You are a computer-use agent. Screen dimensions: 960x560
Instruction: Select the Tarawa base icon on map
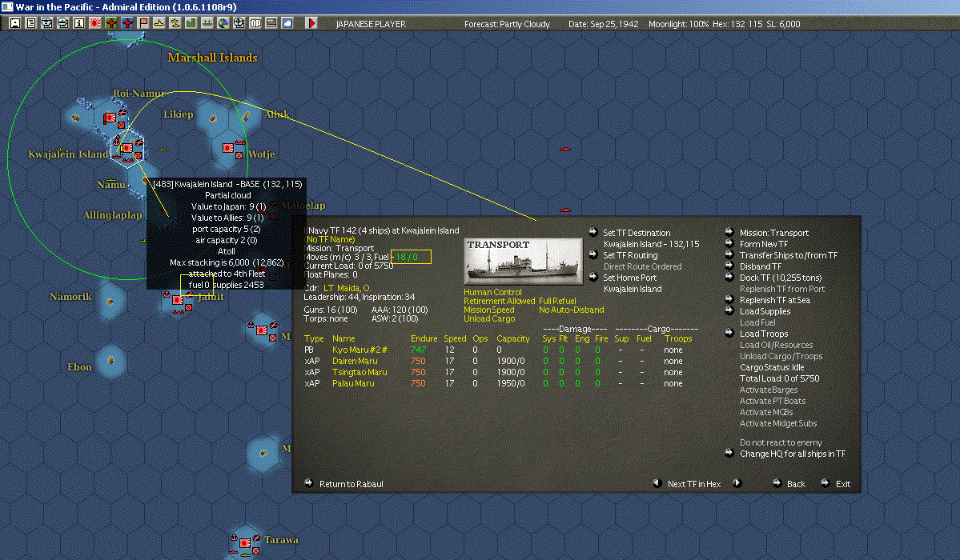point(245,543)
